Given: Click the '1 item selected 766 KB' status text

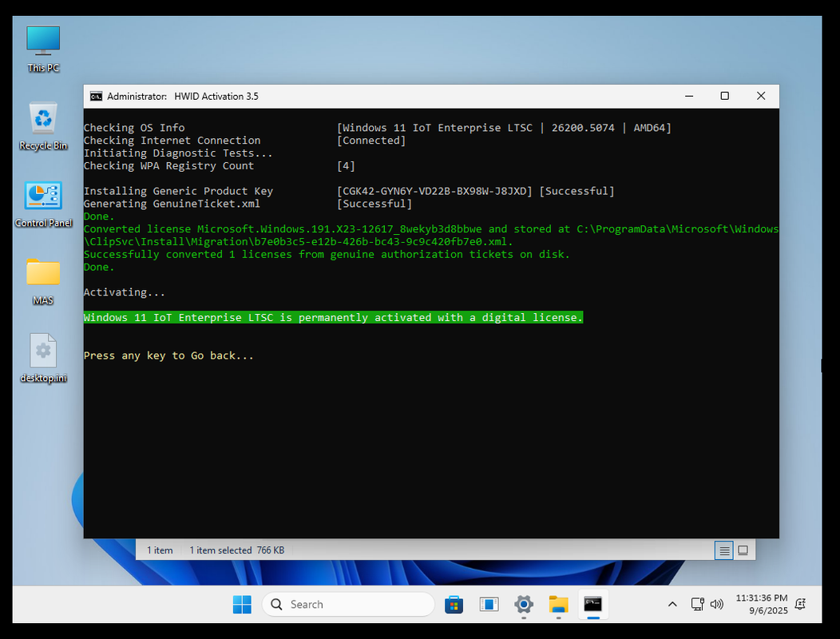Looking at the screenshot, I should [x=237, y=550].
